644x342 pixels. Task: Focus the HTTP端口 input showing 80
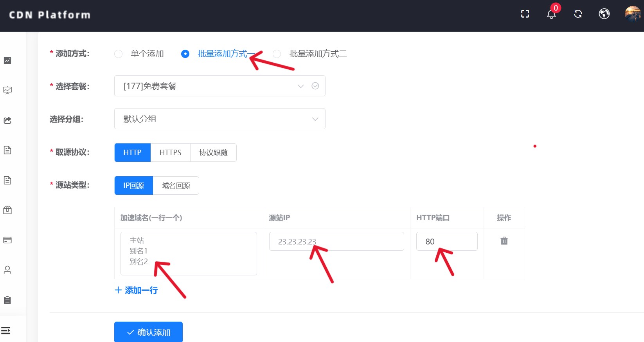[447, 241]
